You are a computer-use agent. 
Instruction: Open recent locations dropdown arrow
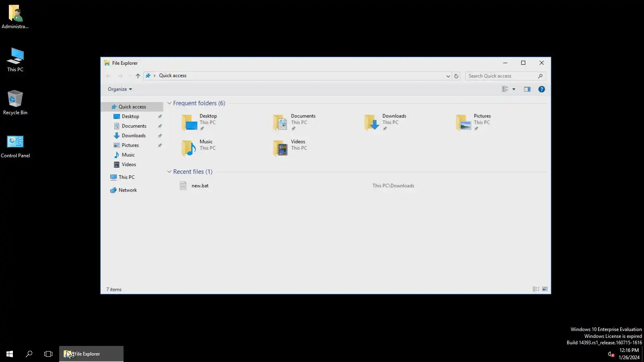point(129,76)
